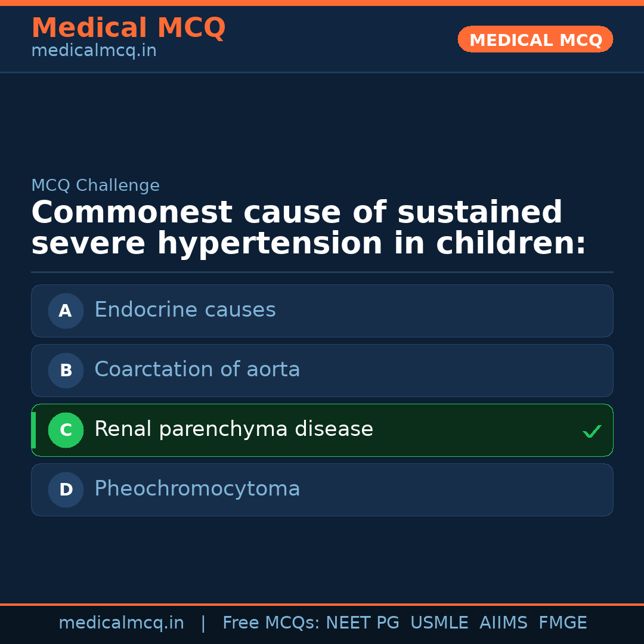Click the letter D circle badge
Screen dimensions: 644x644
click(66, 490)
